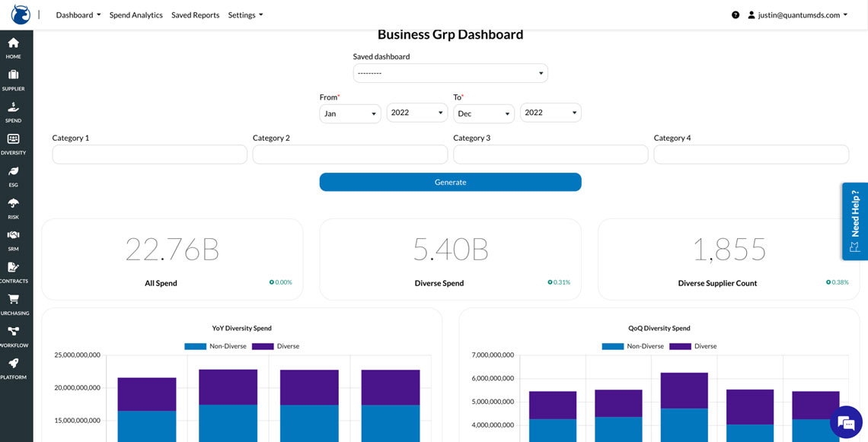Open the chat bubble widget
Screen dimensions: 868x442
click(845, 422)
